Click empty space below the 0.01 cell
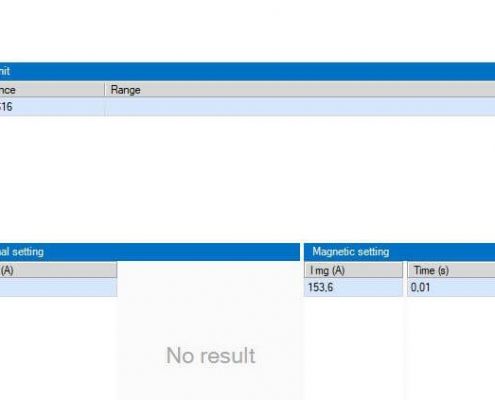 click(451, 347)
